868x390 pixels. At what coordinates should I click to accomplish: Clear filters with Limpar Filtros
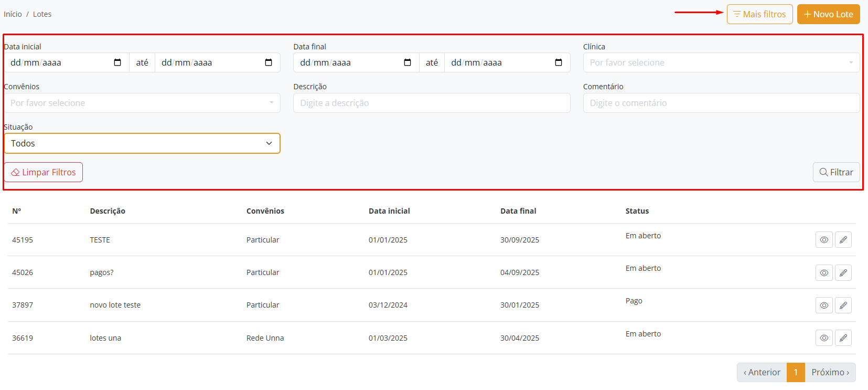44,172
